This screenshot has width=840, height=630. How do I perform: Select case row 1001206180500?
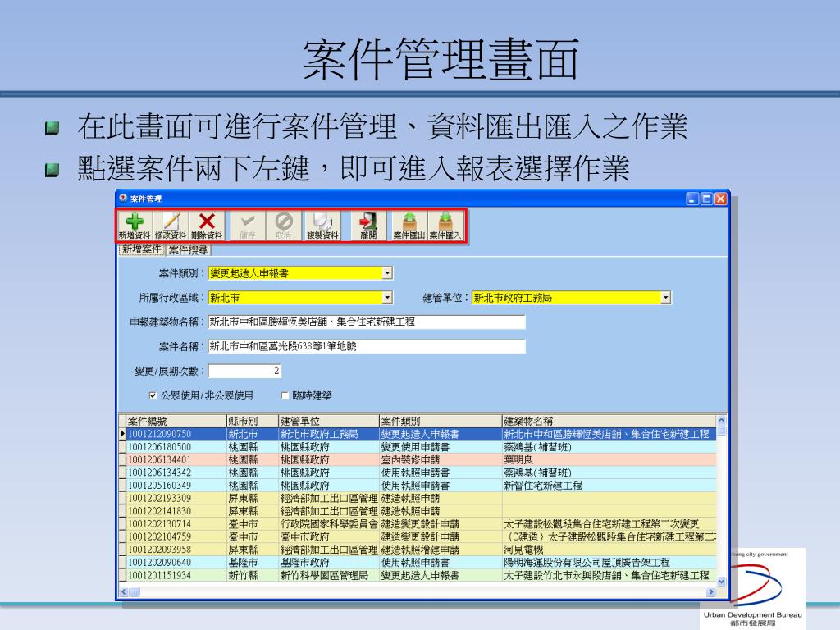418,447
